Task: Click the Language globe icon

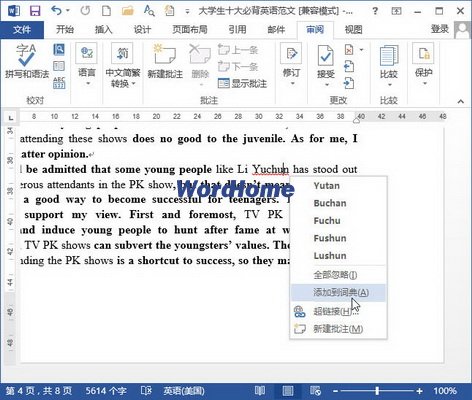Action: point(87,53)
